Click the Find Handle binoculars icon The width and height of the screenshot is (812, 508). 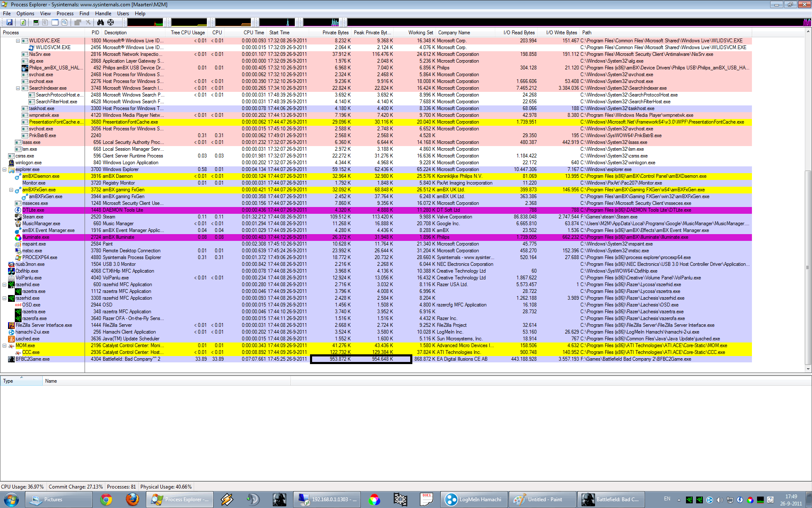coord(100,22)
